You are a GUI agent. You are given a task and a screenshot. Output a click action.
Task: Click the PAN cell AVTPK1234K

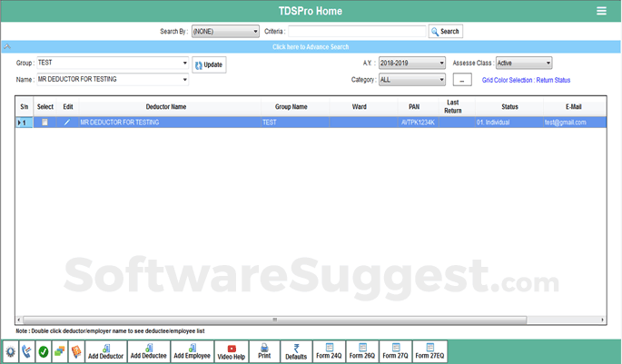pyautogui.click(x=418, y=123)
